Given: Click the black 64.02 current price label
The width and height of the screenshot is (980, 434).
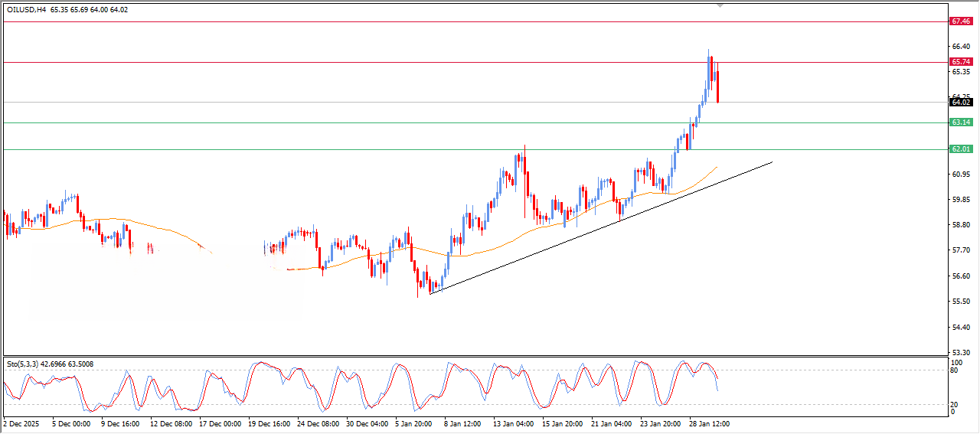Looking at the screenshot, I should [960, 102].
